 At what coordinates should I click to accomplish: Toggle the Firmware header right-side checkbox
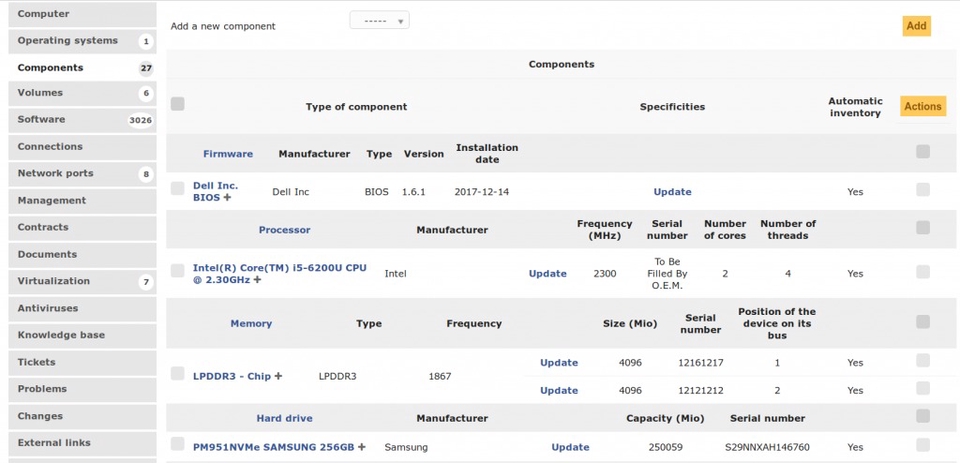(x=923, y=151)
